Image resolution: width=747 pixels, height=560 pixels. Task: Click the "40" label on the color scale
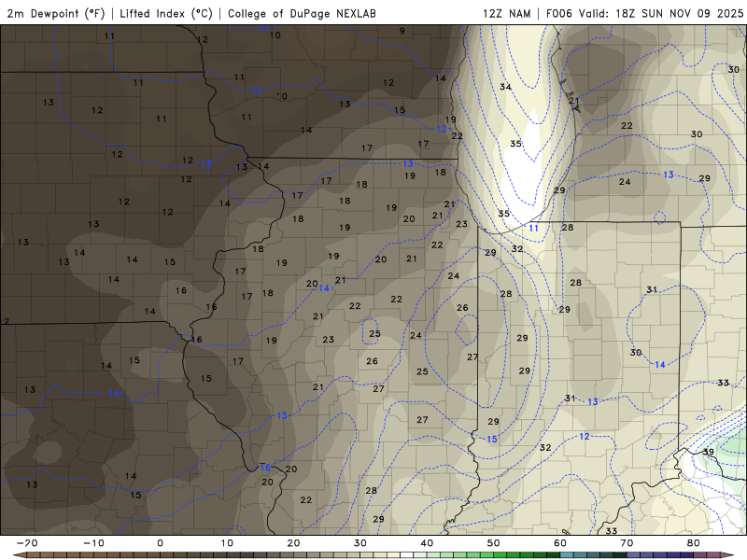tap(427, 543)
